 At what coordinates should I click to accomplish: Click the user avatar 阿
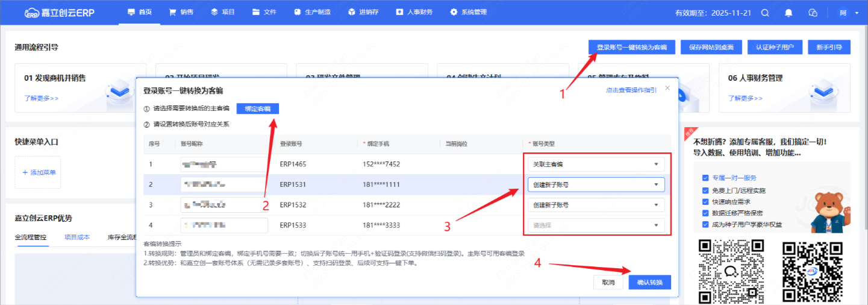pyautogui.click(x=843, y=13)
